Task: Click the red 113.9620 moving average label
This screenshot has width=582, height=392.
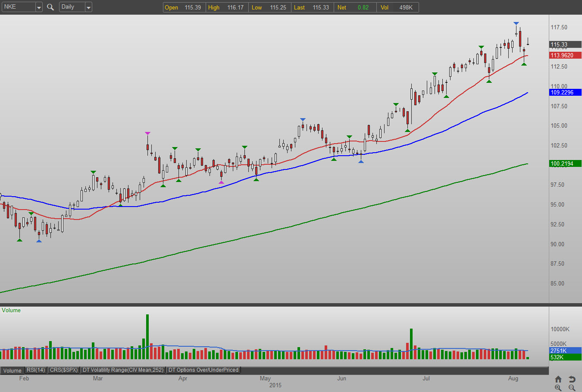Action: (x=565, y=55)
